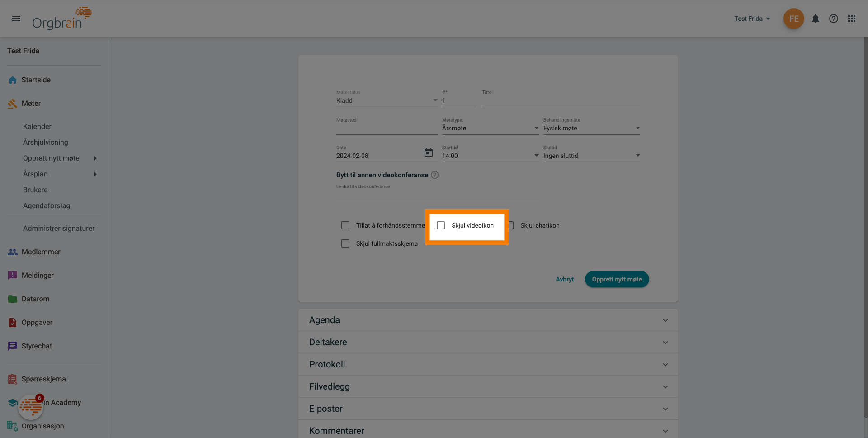
Task: Open Brukere in sidebar
Action: 35,190
